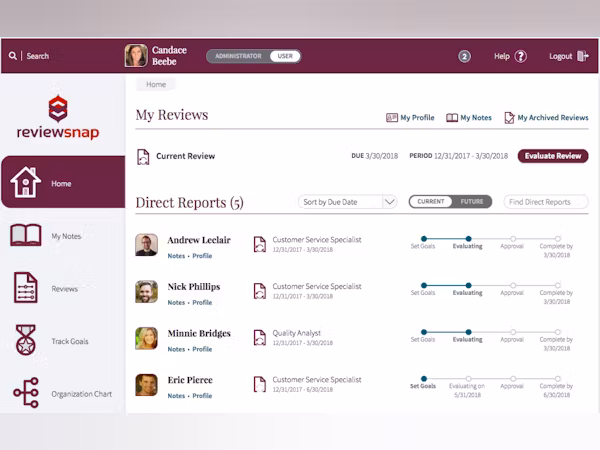The width and height of the screenshot is (600, 450).
Task: Click the Help question mark icon
Action: [x=520, y=56]
